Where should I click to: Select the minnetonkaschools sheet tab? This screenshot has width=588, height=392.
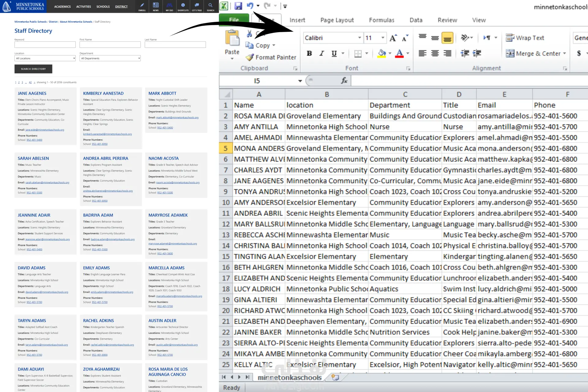pos(290,378)
